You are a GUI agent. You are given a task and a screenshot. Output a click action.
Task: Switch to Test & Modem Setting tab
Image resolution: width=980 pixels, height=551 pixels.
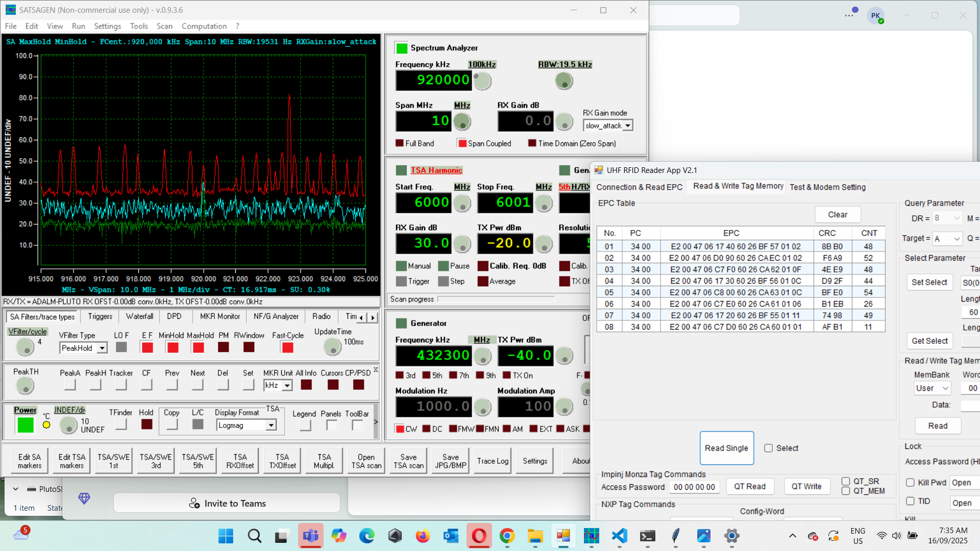[x=827, y=187]
